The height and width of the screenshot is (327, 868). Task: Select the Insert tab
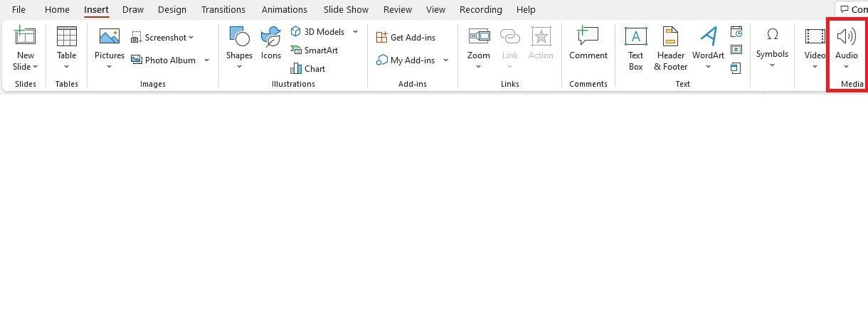[96, 9]
